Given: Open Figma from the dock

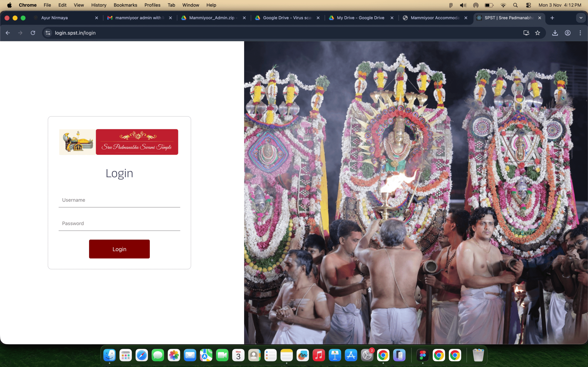Looking at the screenshot, I should (423, 355).
